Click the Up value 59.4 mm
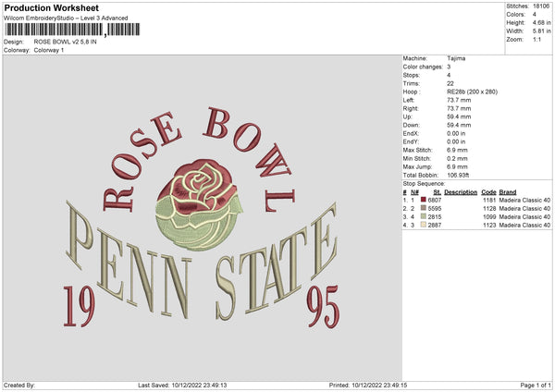The height and width of the screenshot is (392, 555). [459, 116]
